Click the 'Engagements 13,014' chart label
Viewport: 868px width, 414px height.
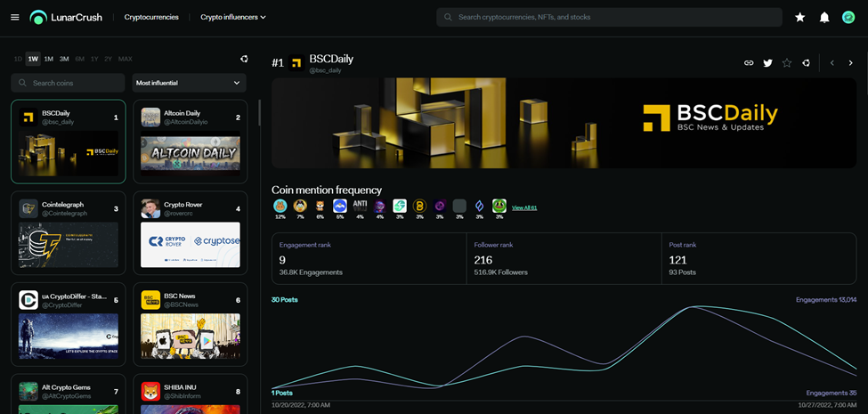coord(826,300)
